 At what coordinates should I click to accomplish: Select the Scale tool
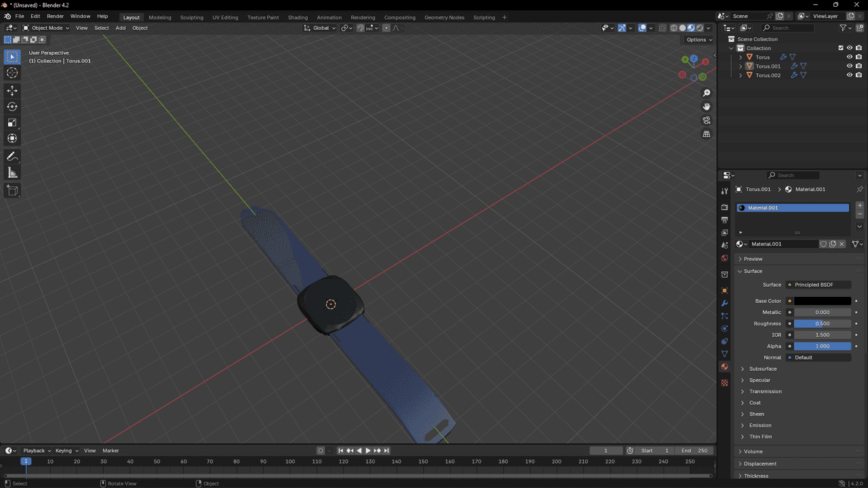(x=12, y=123)
